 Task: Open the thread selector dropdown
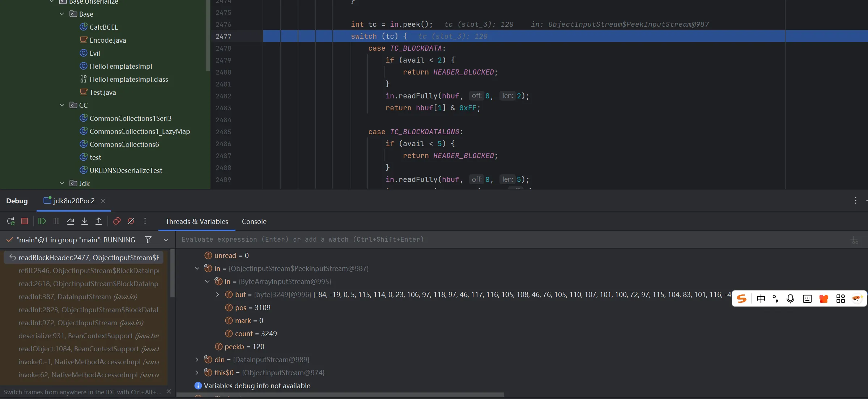(166, 240)
